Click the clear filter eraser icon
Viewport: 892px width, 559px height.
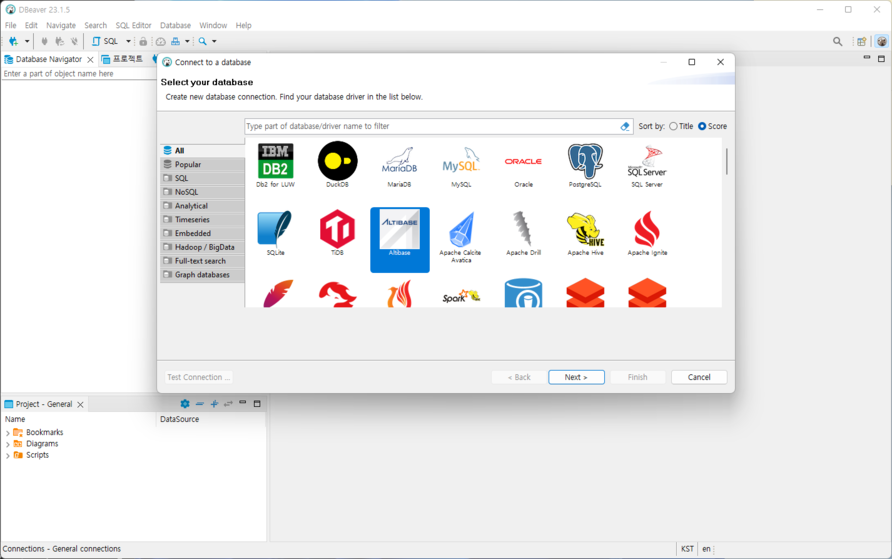(625, 127)
